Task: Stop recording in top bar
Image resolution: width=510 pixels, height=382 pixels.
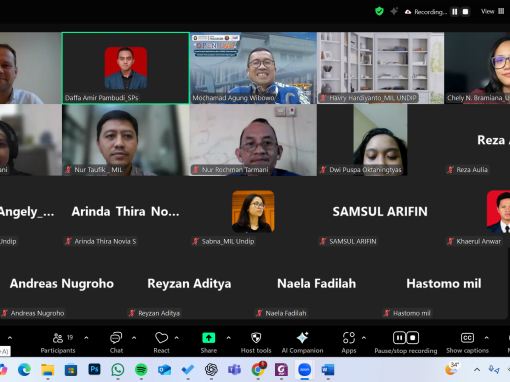Action: (466, 12)
